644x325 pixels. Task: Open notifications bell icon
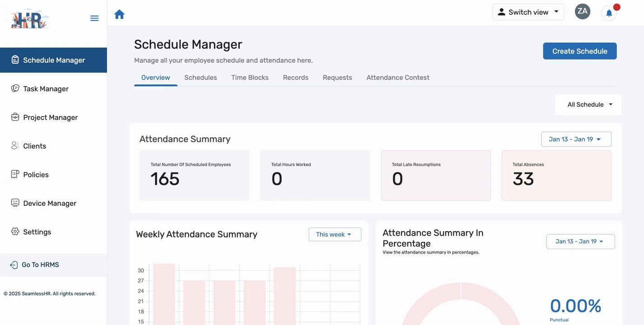[x=609, y=13]
